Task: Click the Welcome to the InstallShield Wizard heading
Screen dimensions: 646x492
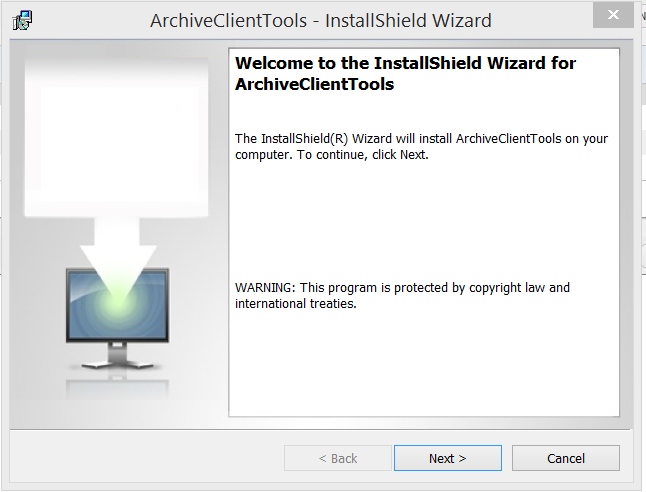Action: (x=405, y=73)
